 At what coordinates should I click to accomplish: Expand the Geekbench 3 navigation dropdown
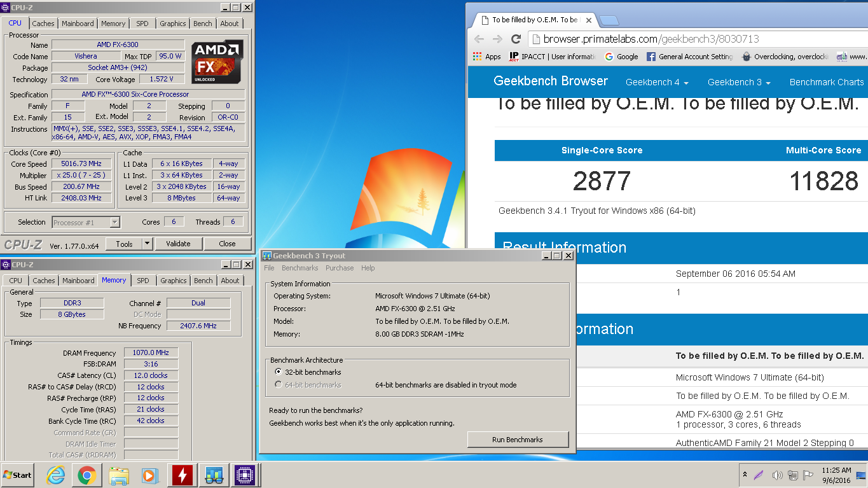[x=739, y=82]
